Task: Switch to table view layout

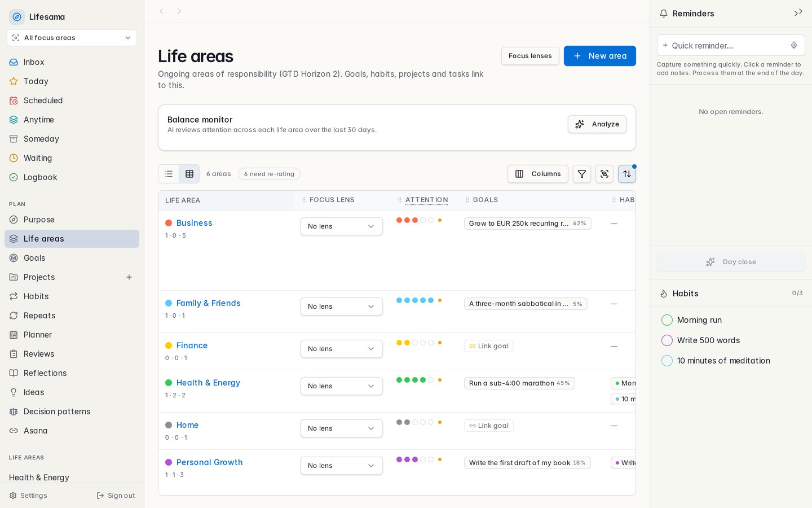Action: coord(189,174)
